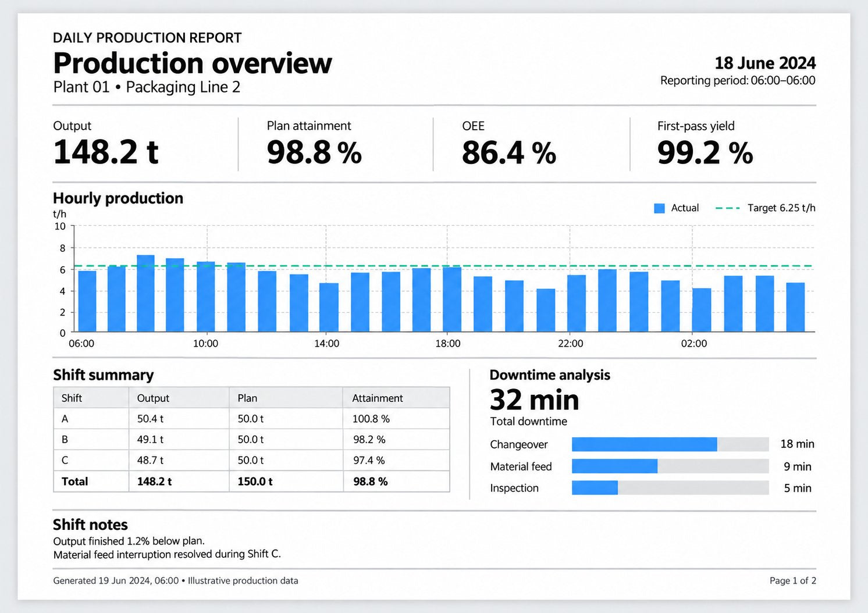The width and height of the screenshot is (868, 613).
Task: Click the large Output KPI value '148.2 t'
Action: 106,152
